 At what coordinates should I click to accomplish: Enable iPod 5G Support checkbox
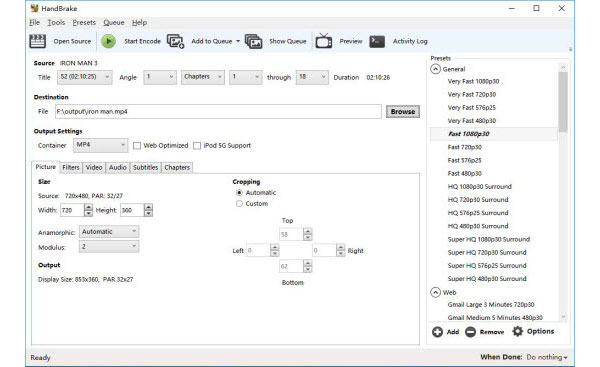[197, 145]
